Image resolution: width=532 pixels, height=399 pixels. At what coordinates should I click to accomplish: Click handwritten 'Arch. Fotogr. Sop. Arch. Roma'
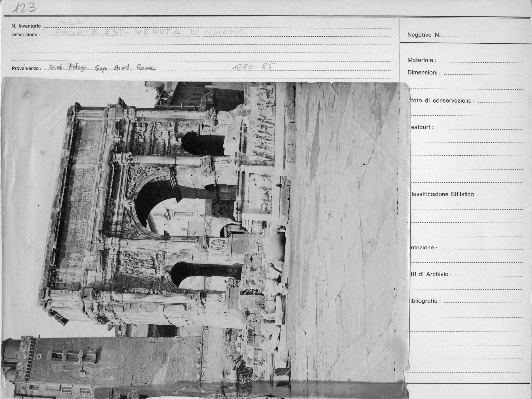[x=102, y=68]
